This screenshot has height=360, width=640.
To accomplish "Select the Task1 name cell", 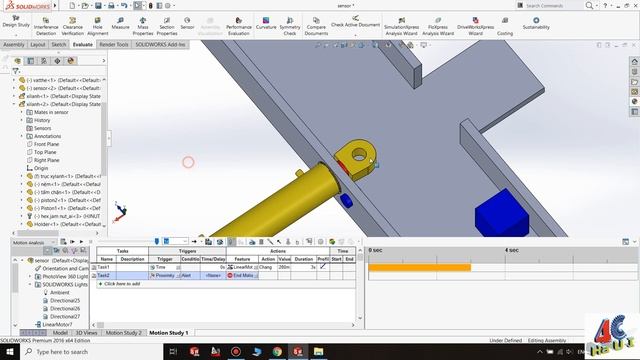I will [107, 267].
